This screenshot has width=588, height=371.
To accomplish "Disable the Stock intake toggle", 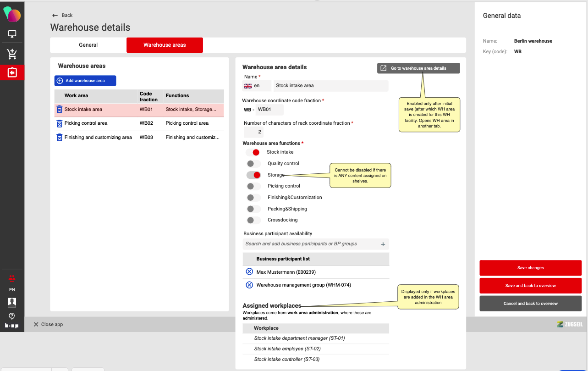I will [253, 152].
